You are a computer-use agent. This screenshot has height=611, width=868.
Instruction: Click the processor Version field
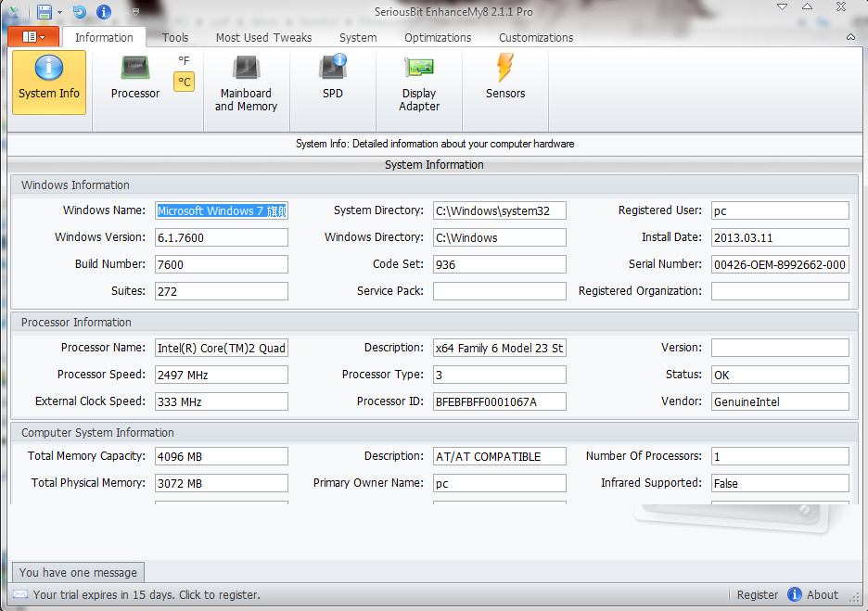(780, 348)
